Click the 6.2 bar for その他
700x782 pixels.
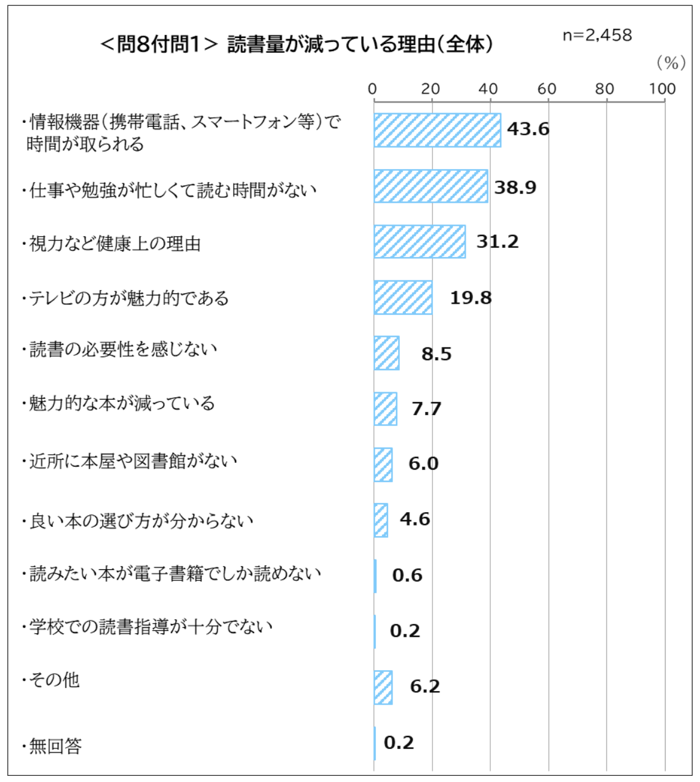tap(383, 687)
